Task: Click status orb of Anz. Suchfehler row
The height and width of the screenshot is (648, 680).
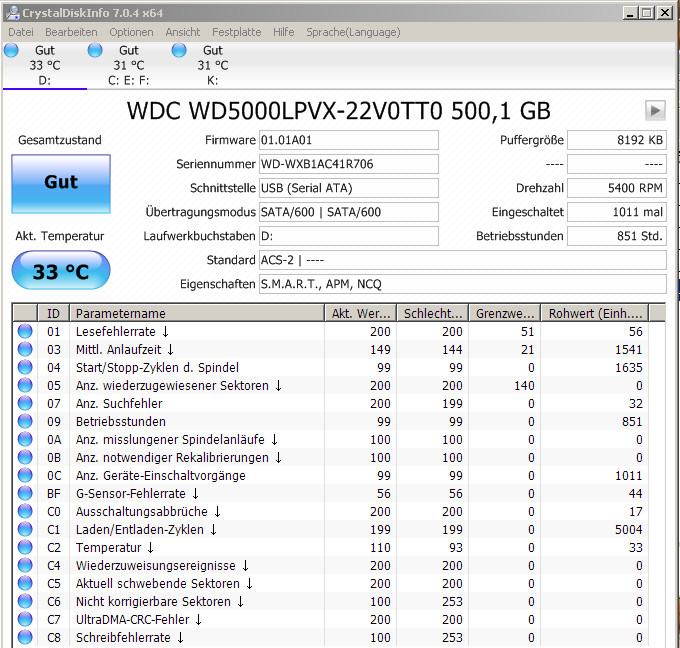Action: [25, 403]
